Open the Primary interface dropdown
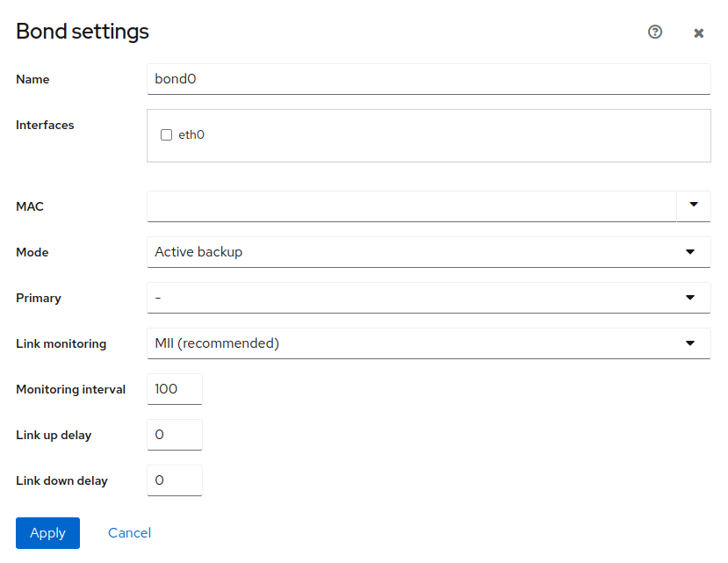Viewport: 728px width, 563px height. click(428, 298)
